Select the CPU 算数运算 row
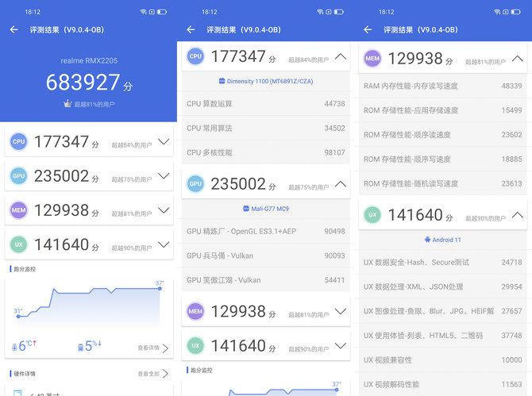 coord(266,104)
